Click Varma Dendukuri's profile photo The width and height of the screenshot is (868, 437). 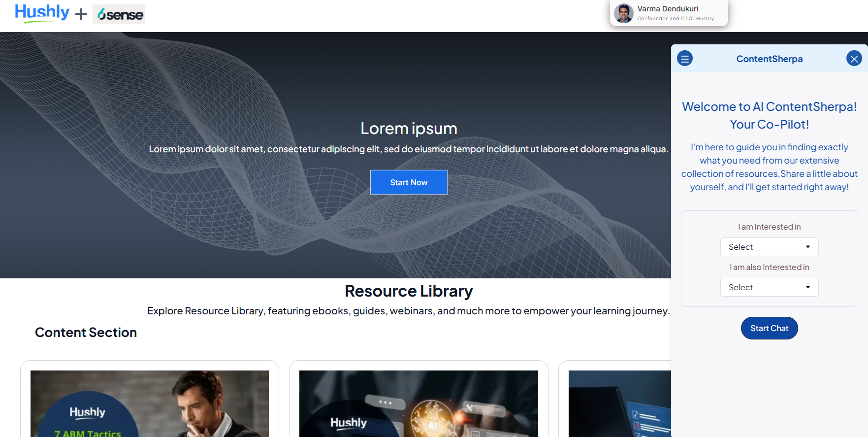coord(623,13)
